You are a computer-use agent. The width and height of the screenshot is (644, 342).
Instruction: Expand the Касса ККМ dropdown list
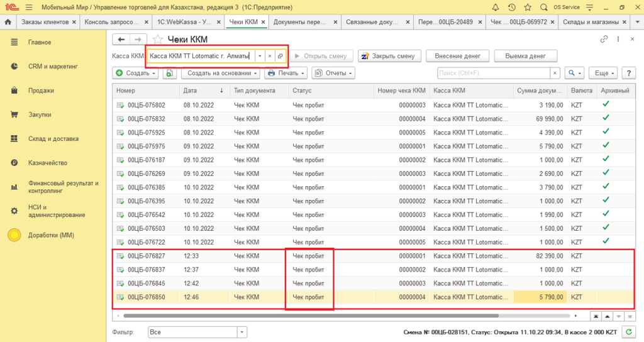(x=260, y=56)
